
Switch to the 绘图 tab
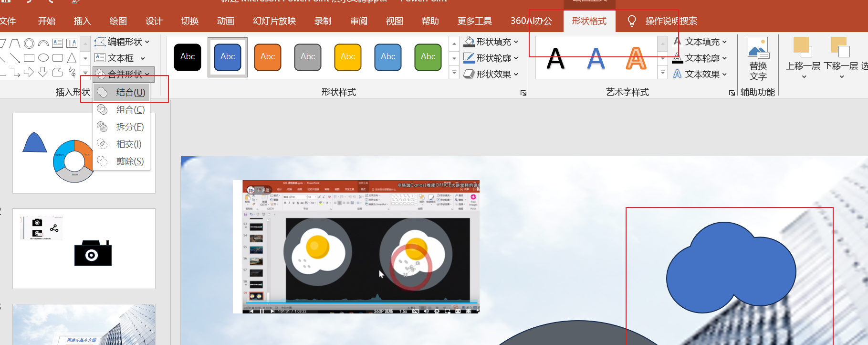coord(118,21)
